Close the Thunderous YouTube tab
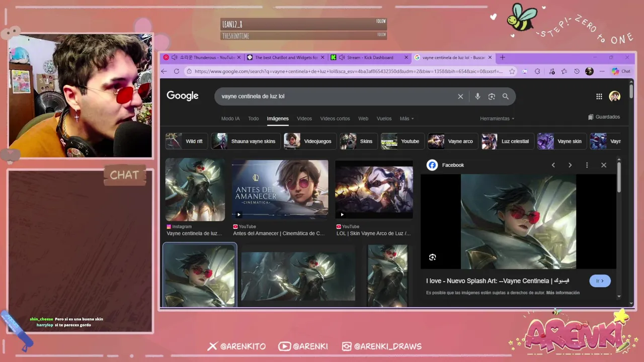Screen dimensions: 644x362 tap(239, 57)
